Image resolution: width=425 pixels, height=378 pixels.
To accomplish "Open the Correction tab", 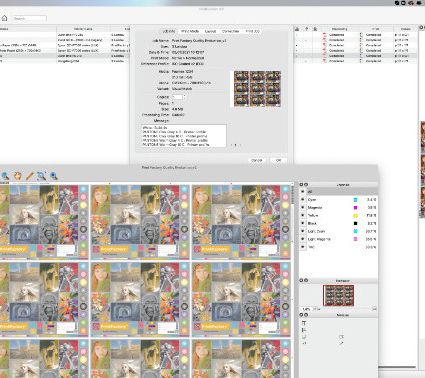I will click(x=231, y=31).
